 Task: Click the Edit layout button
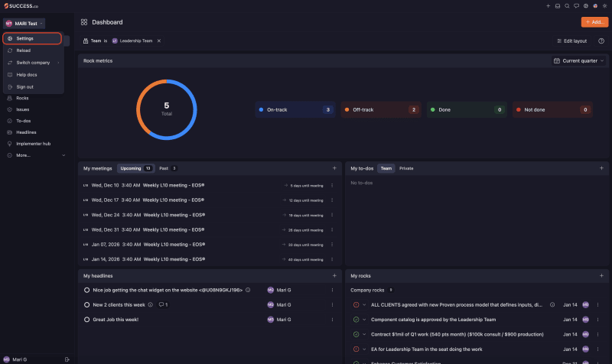point(571,41)
